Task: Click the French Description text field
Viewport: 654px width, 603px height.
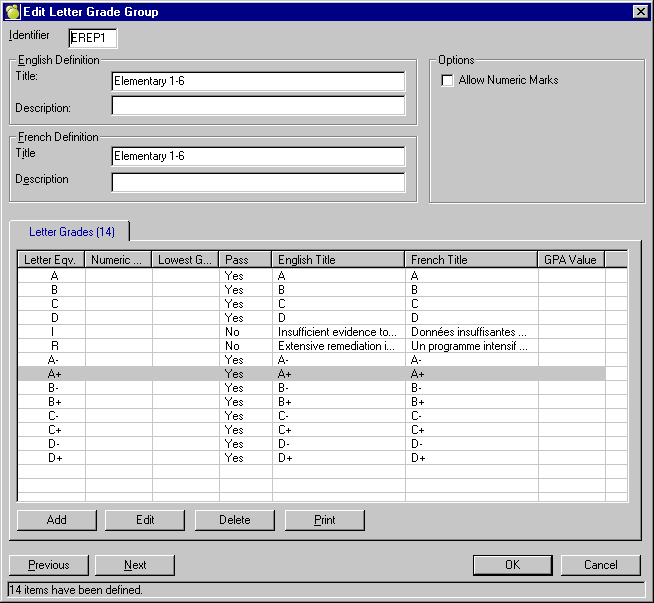Action: click(258, 182)
